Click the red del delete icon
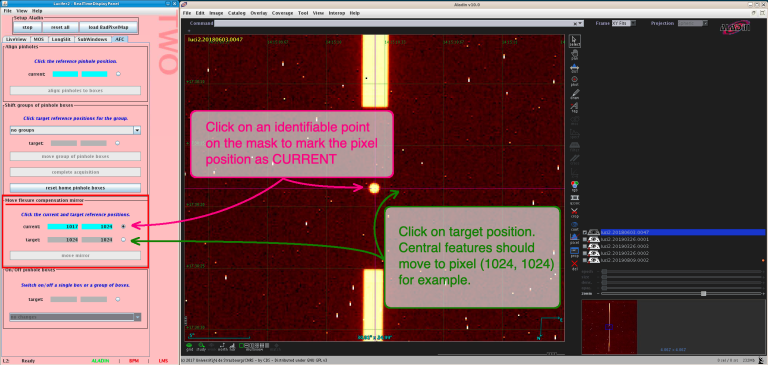 pyautogui.click(x=575, y=265)
